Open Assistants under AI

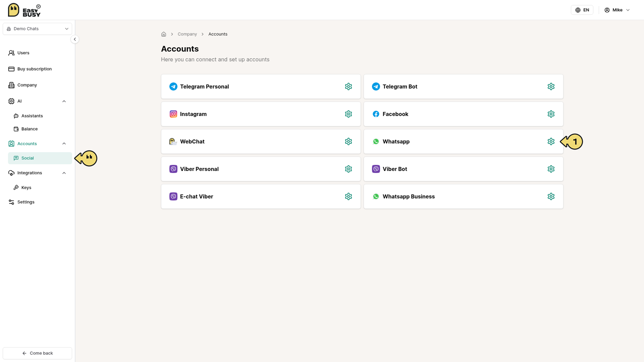pyautogui.click(x=40, y=116)
